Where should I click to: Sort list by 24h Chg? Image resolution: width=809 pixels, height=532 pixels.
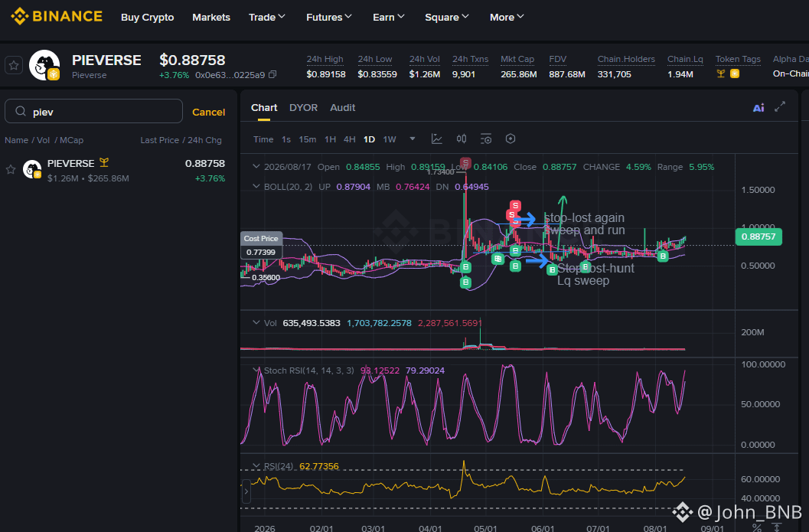point(204,140)
